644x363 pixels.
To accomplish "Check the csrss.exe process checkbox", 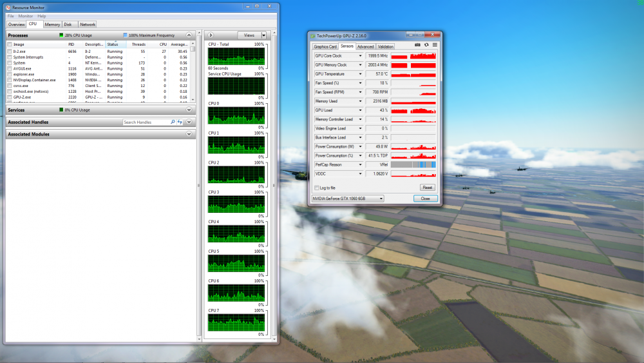I will pyautogui.click(x=10, y=86).
